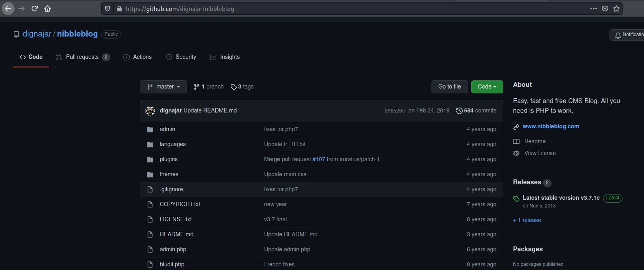Open pull request #107 link
Viewport: 644px width, 270px height.
coord(319,160)
